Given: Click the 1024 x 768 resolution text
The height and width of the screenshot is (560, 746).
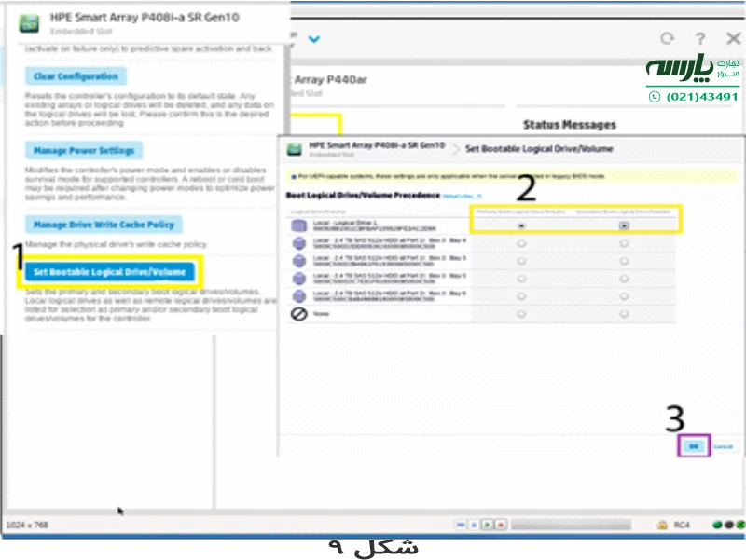Looking at the screenshot, I should pos(27,525).
